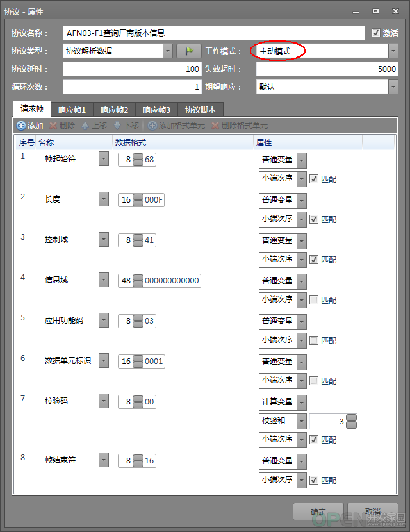Click the spinner beside checksum value 3
Screen dimensions: 410x532
(351, 421)
